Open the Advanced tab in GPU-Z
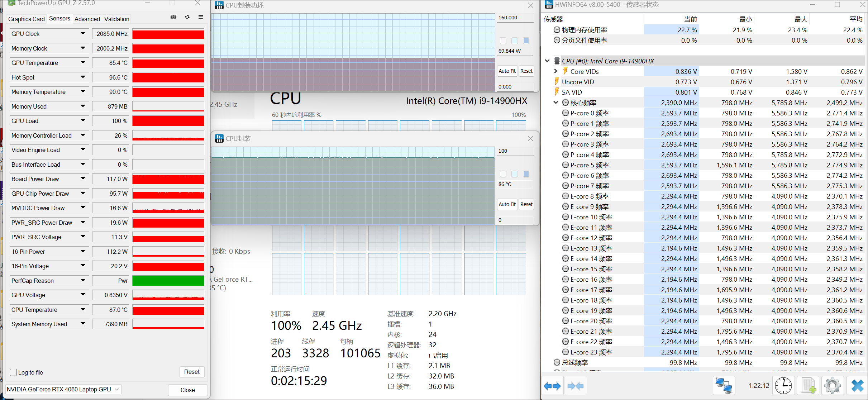This screenshot has width=868, height=400. point(87,19)
